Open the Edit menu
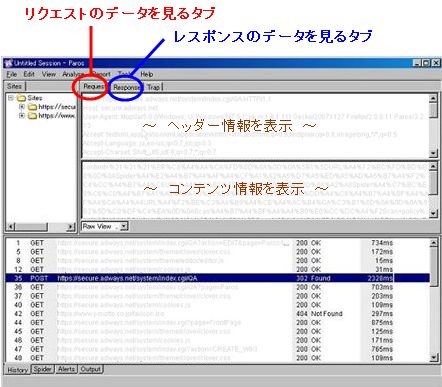This screenshot has height=387, width=442. tap(29, 74)
